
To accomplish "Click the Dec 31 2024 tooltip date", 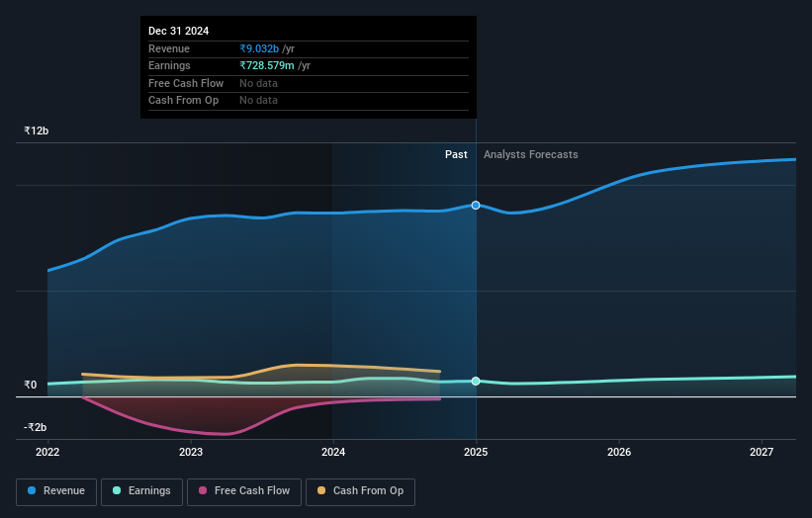I will [x=179, y=31].
